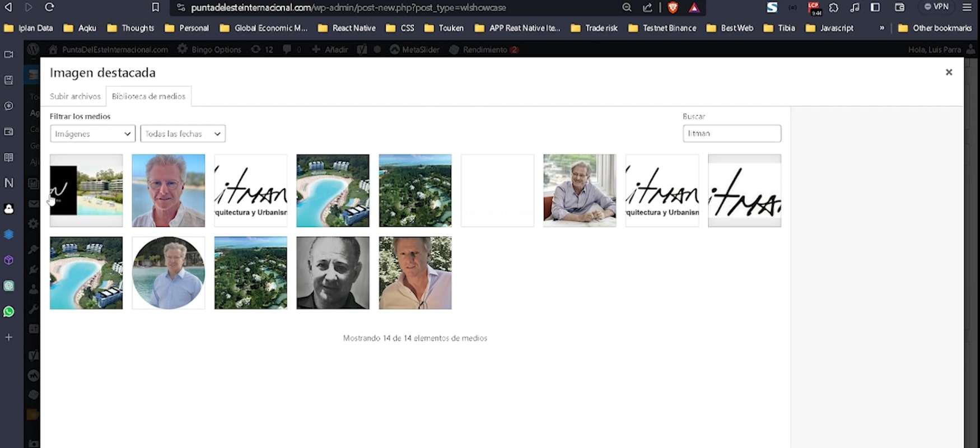Add a sidebar item with the plus icon
The image size is (980, 448).
pos(9,337)
